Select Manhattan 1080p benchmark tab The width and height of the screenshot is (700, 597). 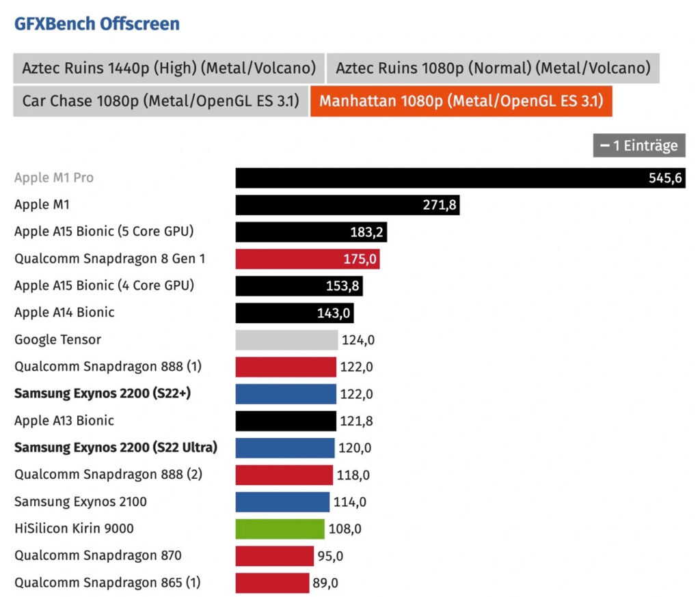[x=461, y=101]
